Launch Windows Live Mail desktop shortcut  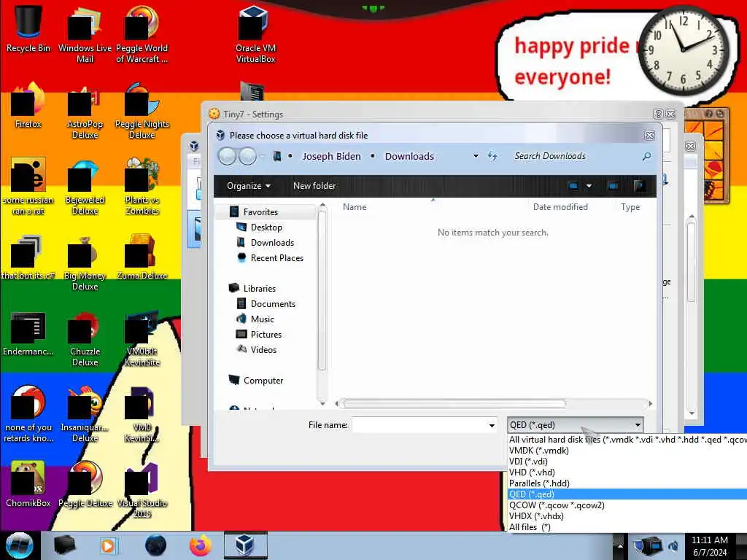point(85,34)
